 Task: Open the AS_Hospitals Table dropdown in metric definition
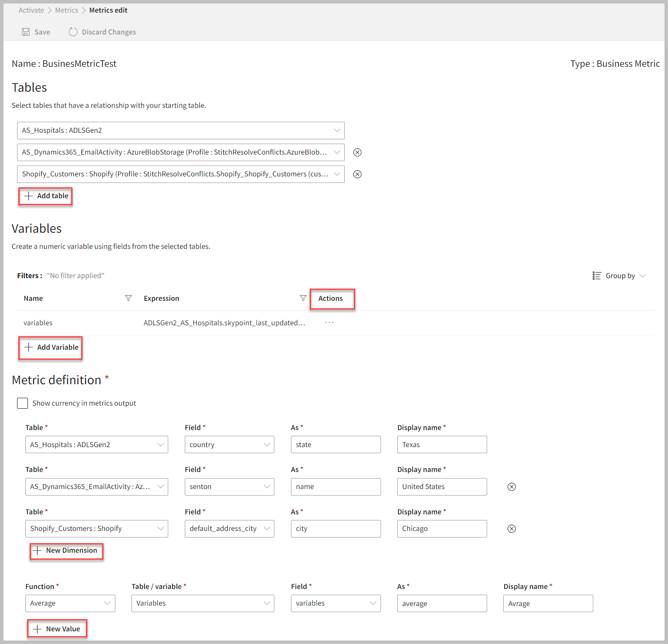coord(97,444)
